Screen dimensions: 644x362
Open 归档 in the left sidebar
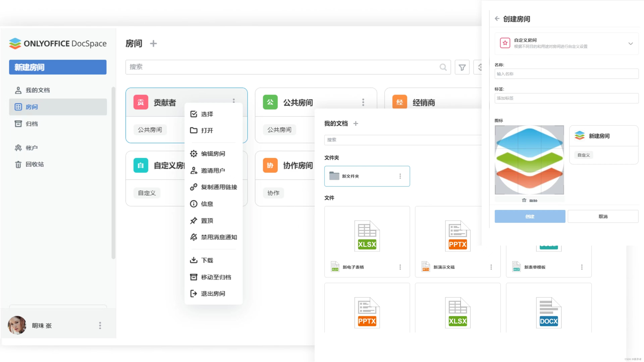[32, 124]
